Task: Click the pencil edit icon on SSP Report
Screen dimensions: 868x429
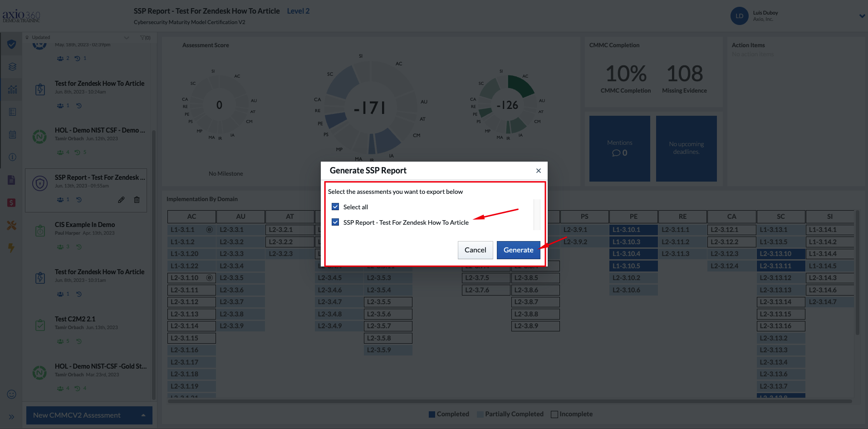Action: click(121, 200)
